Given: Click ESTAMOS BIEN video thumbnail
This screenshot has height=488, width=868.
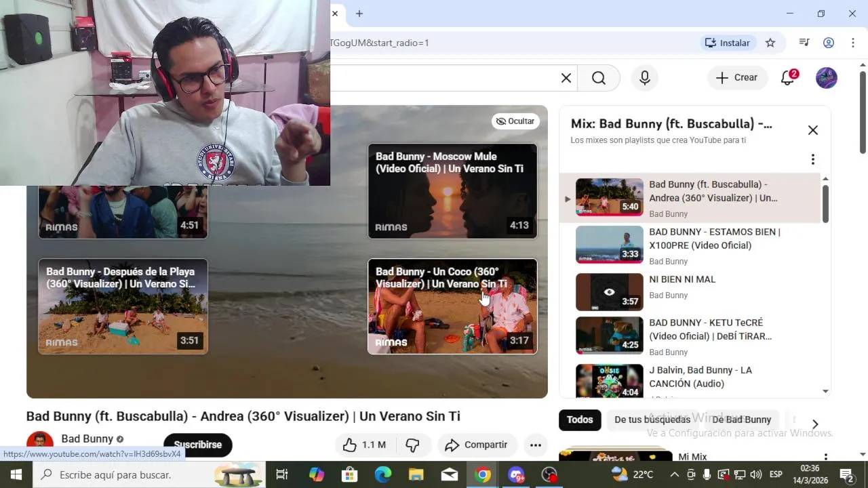Looking at the screenshot, I should tap(610, 245).
